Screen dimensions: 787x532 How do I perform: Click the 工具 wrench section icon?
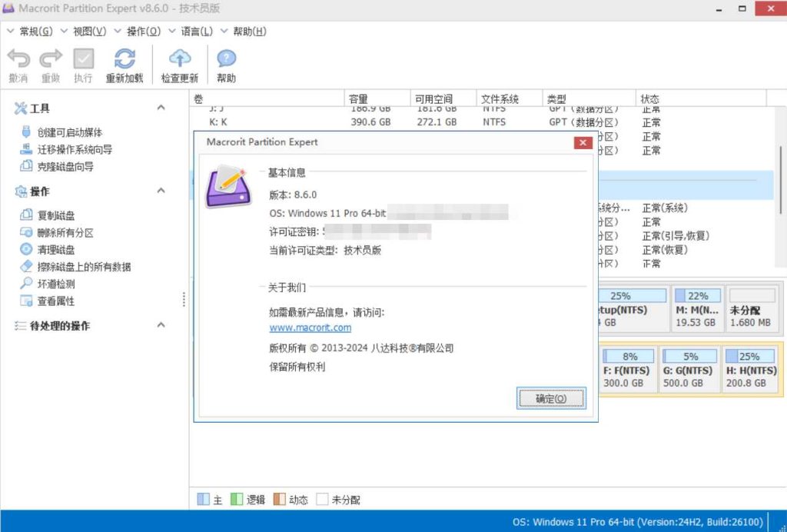pos(21,108)
